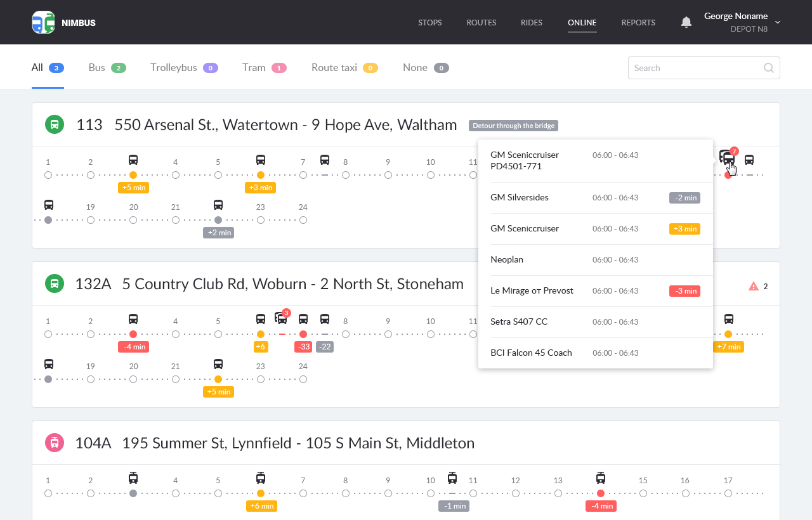
Task: Click the warning triangle on route 132A
Action: pos(754,286)
